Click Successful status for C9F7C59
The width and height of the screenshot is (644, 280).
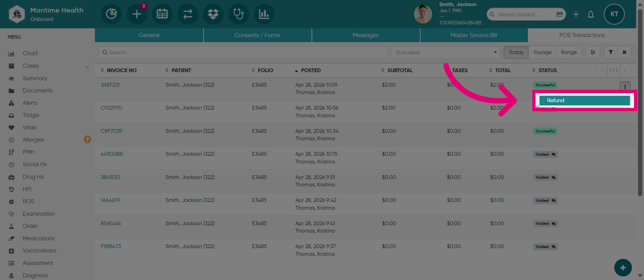point(545,131)
